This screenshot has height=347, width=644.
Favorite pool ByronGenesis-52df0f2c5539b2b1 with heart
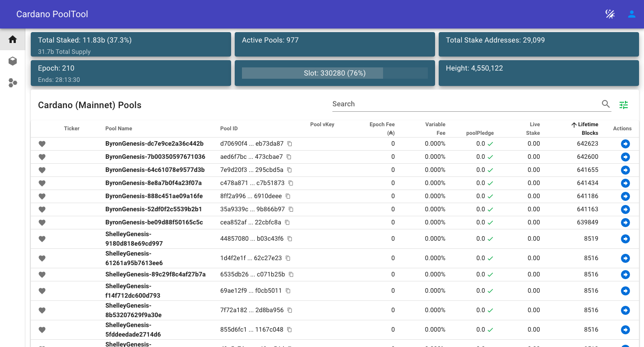[42, 210]
